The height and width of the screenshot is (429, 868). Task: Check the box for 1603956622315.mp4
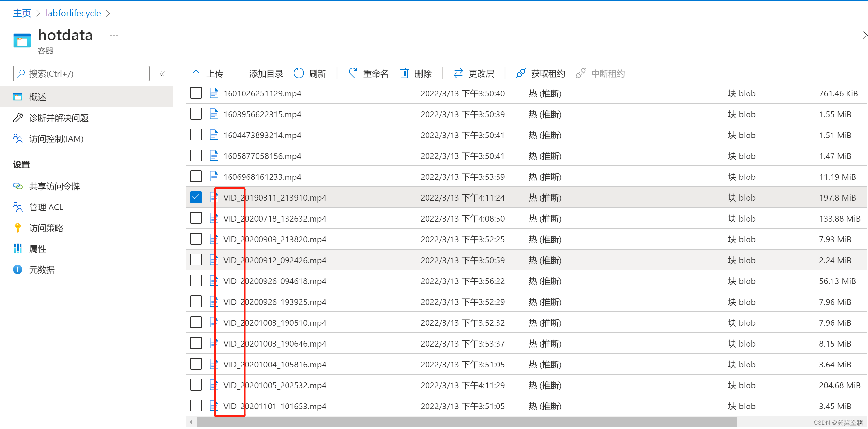point(196,114)
